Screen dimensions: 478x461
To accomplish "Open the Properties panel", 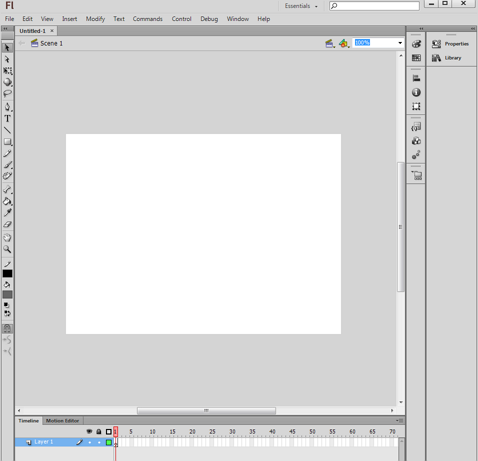I will 450,44.
